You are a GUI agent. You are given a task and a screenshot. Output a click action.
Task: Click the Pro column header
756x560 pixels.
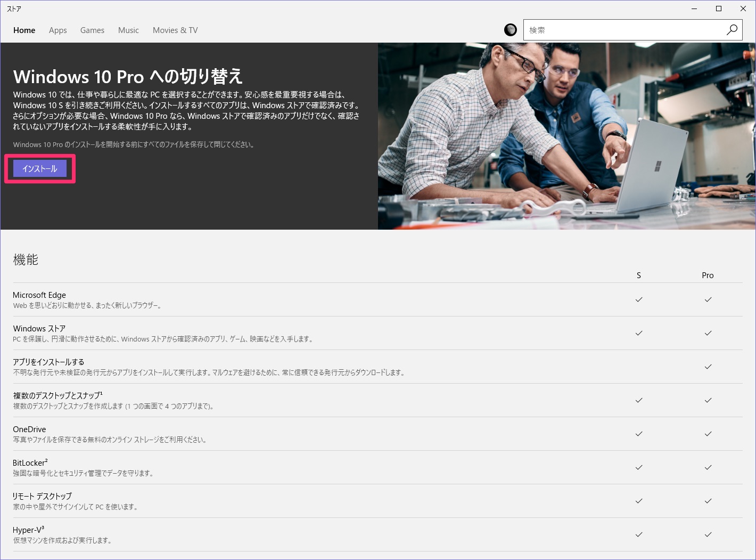tap(708, 275)
